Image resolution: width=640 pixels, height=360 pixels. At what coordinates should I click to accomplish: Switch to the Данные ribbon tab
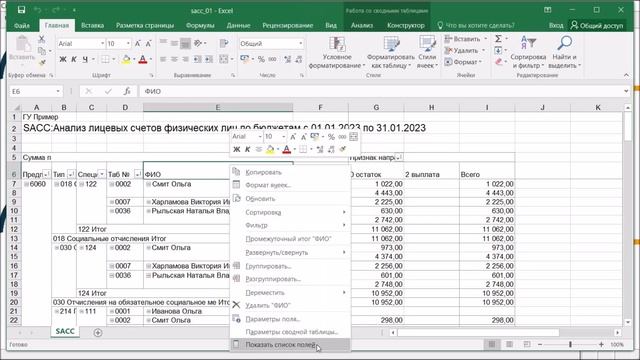[238, 25]
